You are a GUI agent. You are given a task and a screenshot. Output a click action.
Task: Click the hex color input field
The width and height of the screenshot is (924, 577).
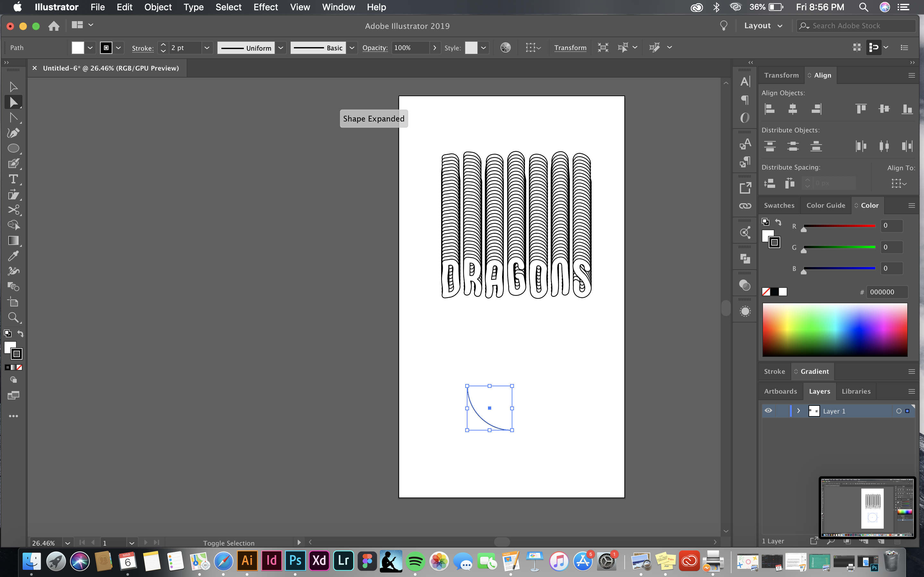888,292
